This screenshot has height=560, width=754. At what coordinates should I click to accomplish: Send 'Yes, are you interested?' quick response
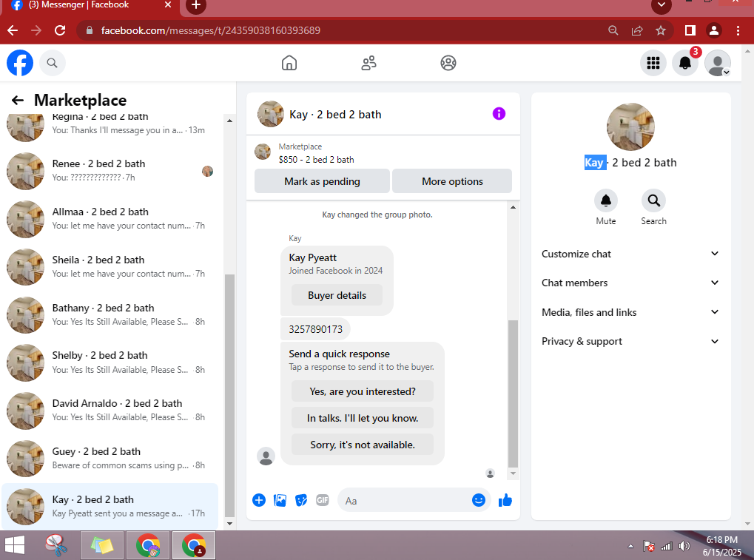[362, 391]
